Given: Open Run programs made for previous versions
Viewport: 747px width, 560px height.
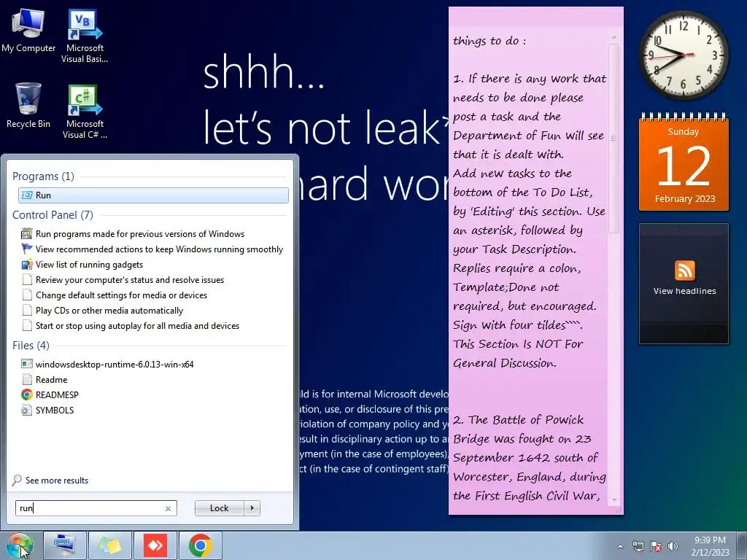Looking at the screenshot, I should click(140, 234).
